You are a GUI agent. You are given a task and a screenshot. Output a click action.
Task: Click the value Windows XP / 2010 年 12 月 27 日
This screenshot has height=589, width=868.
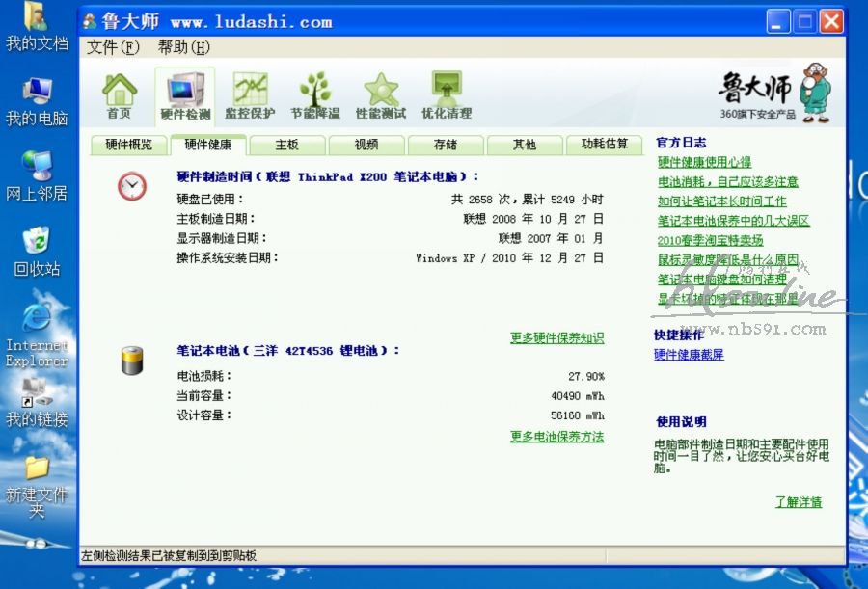click(509, 258)
